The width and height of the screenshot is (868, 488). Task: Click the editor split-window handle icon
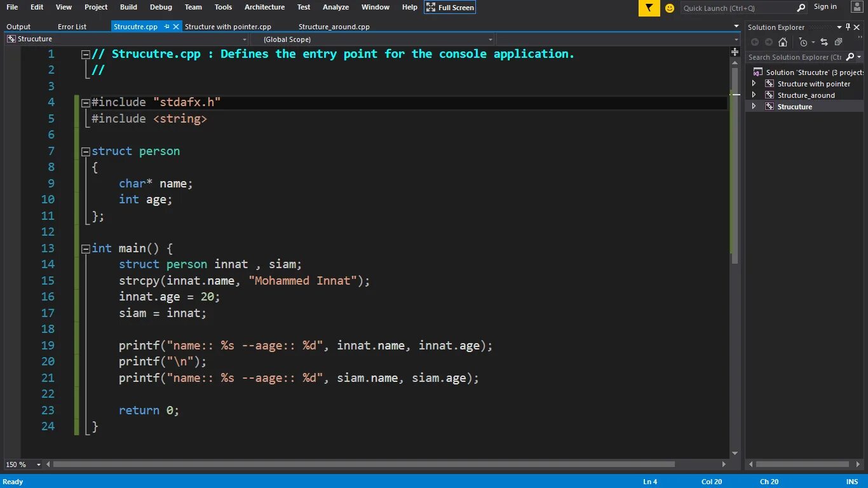coord(735,51)
